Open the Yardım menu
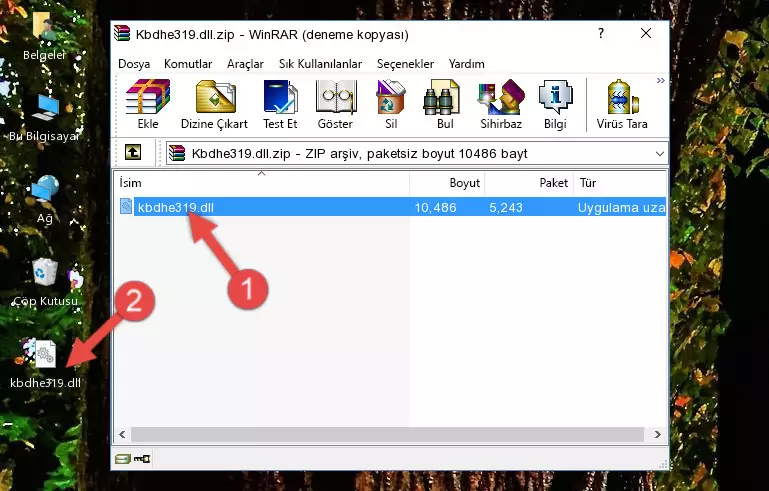Viewport: 769px width, 491px height. [x=466, y=64]
